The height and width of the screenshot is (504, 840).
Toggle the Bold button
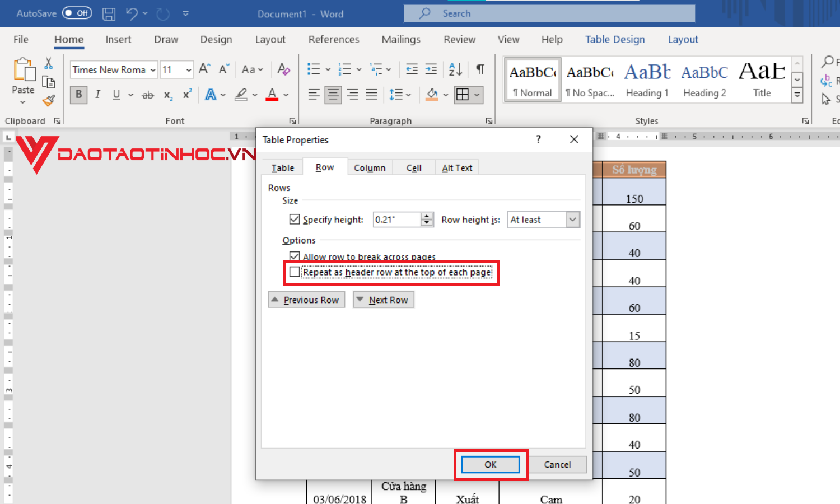click(78, 95)
